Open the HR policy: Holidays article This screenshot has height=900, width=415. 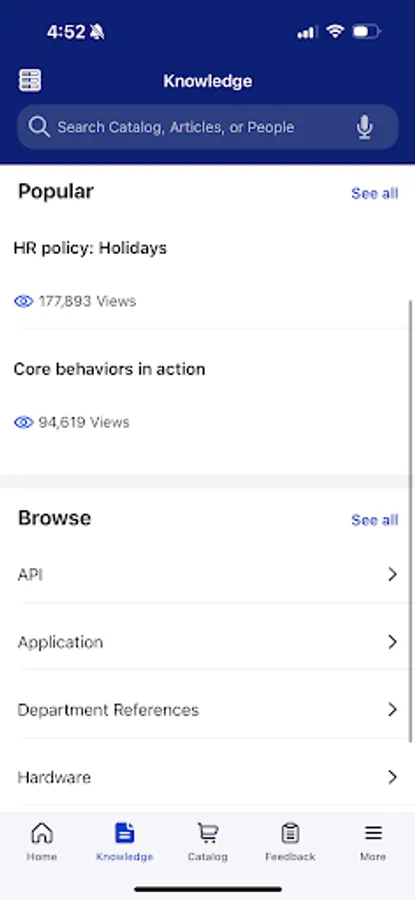[x=90, y=248]
